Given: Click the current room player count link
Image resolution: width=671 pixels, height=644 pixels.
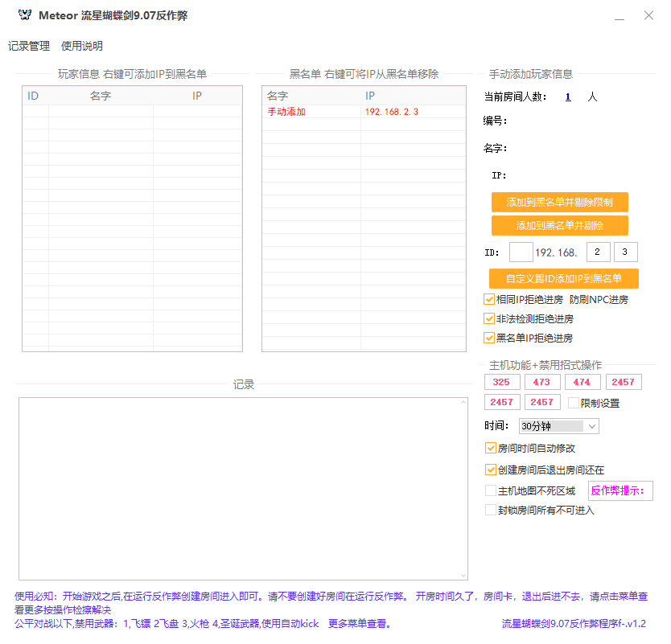Looking at the screenshot, I should pos(568,96).
